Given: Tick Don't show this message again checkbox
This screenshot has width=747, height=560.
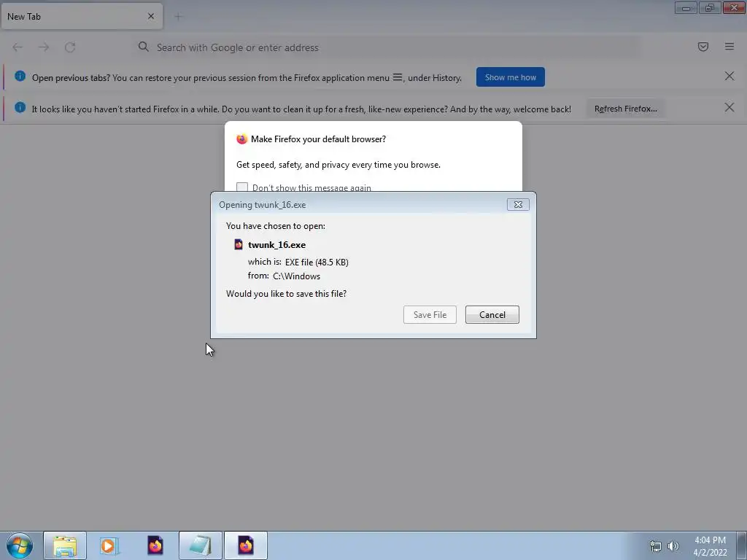Looking at the screenshot, I should [x=242, y=187].
